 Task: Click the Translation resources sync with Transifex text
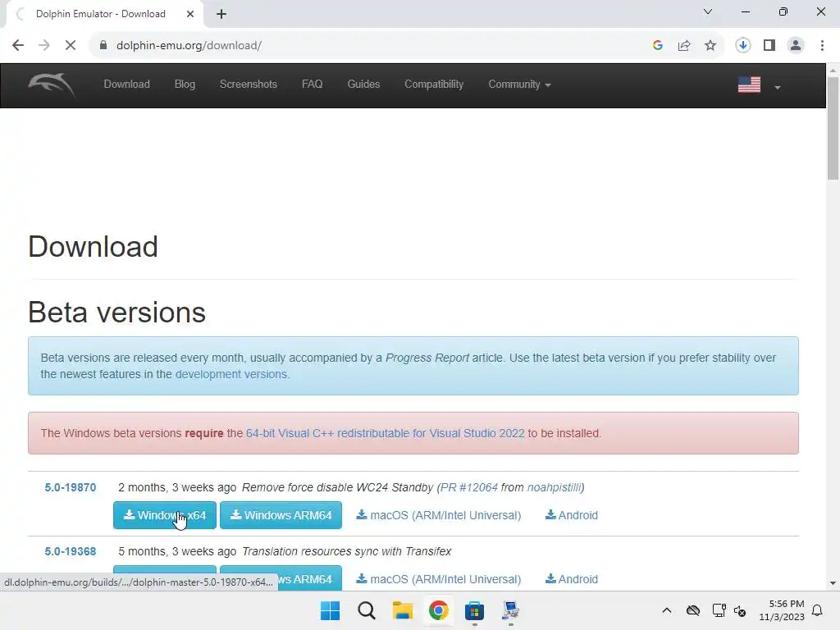click(347, 551)
